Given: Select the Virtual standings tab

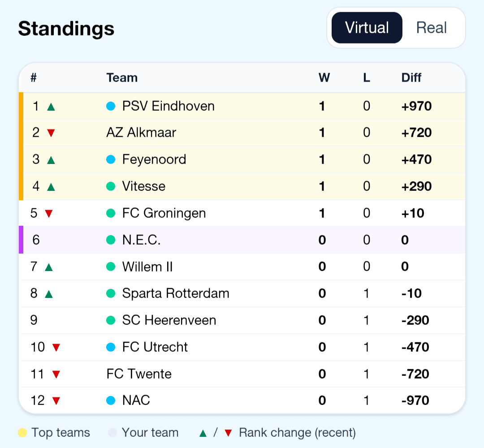Looking at the screenshot, I should [x=367, y=28].
